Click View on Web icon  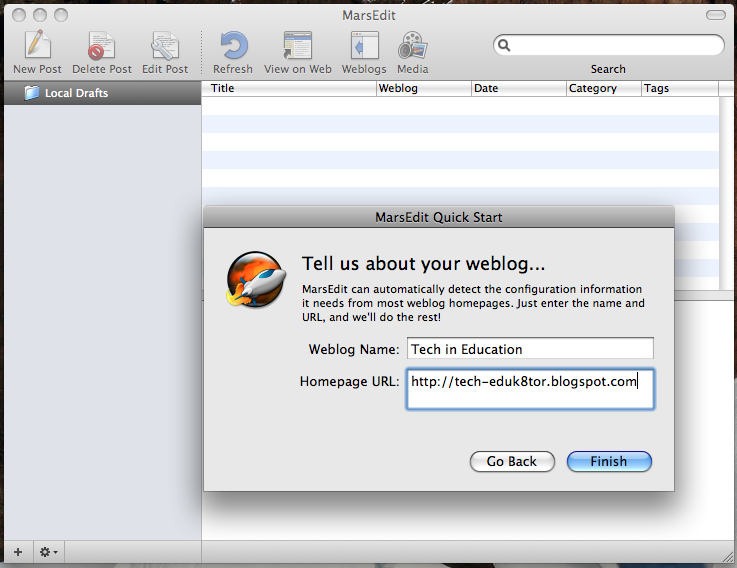298,45
